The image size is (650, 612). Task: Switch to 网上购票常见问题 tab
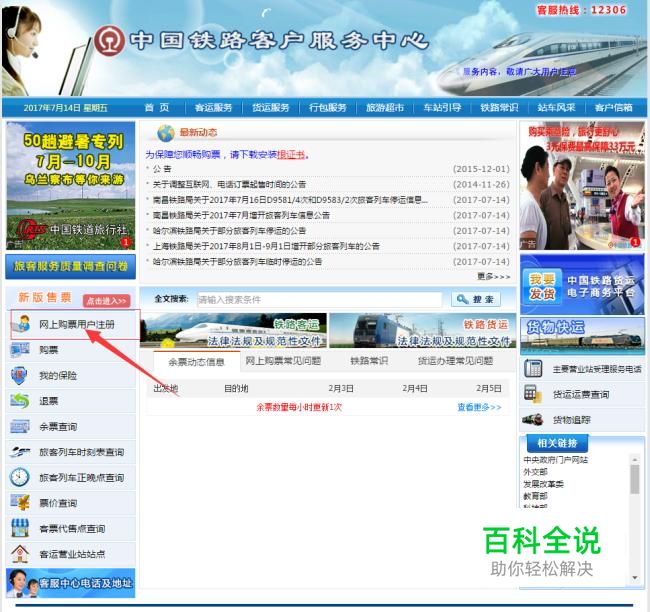pos(283,361)
